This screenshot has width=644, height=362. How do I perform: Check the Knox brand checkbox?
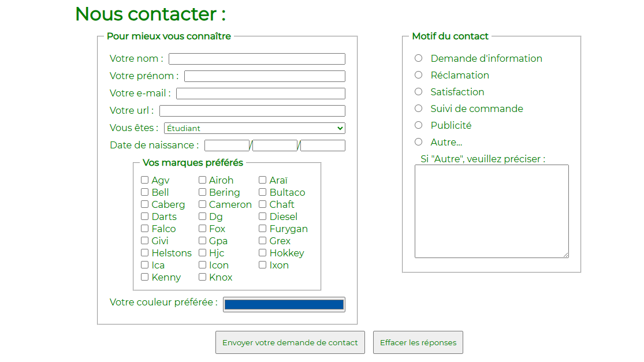(x=202, y=277)
